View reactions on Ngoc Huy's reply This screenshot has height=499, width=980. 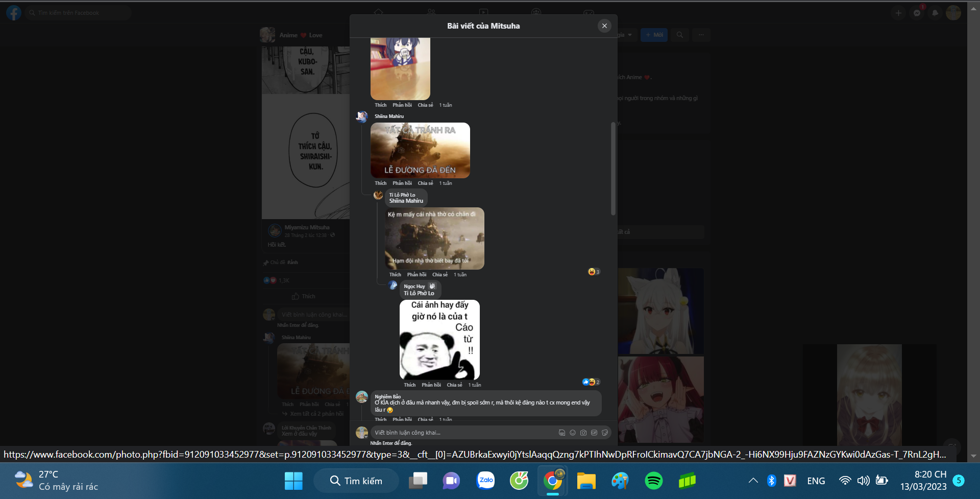(x=591, y=382)
